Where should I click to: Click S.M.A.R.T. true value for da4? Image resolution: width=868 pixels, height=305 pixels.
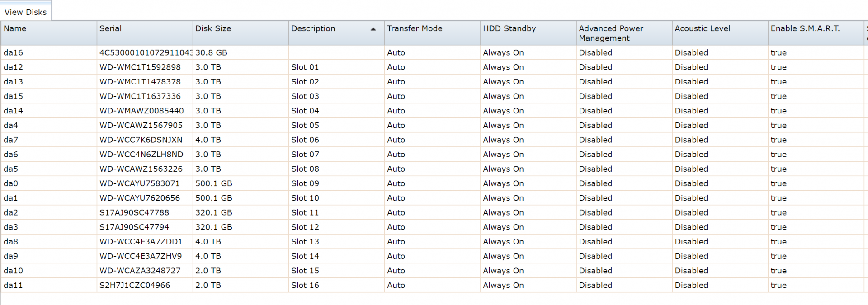click(778, 125)
